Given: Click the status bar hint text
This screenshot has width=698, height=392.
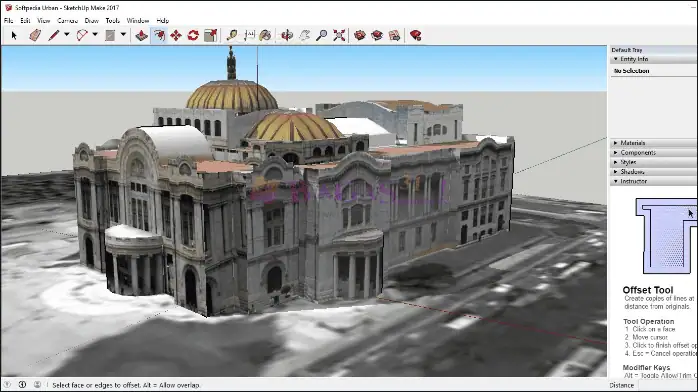Looking at the screenshot, I should coord(126,385).
